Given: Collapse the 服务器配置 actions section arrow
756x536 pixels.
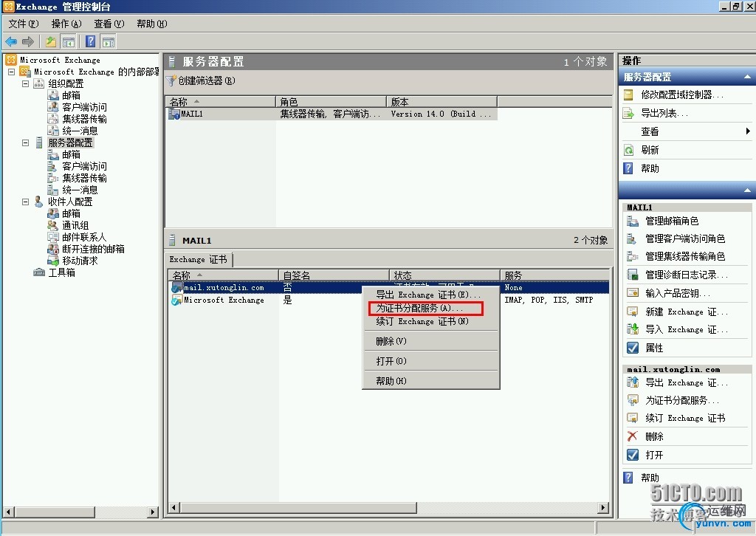Looking at the screenshot, I should pyautogui.click(x=747, y=77).
